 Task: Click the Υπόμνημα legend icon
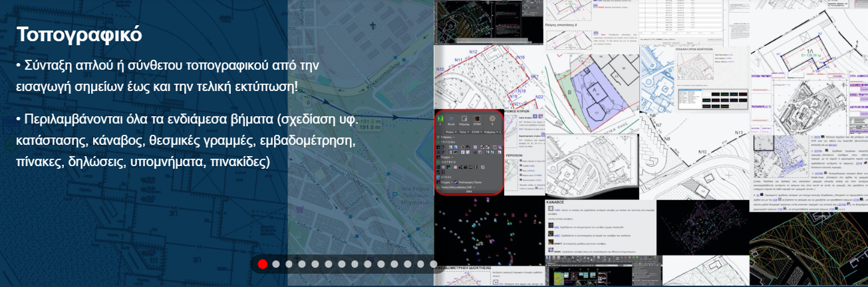point(464,118)
